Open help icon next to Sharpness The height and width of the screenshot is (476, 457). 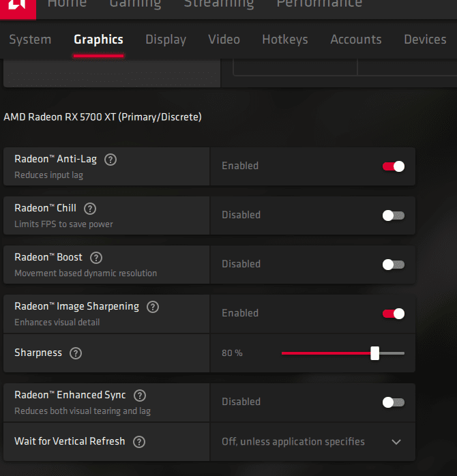(76, 353)
